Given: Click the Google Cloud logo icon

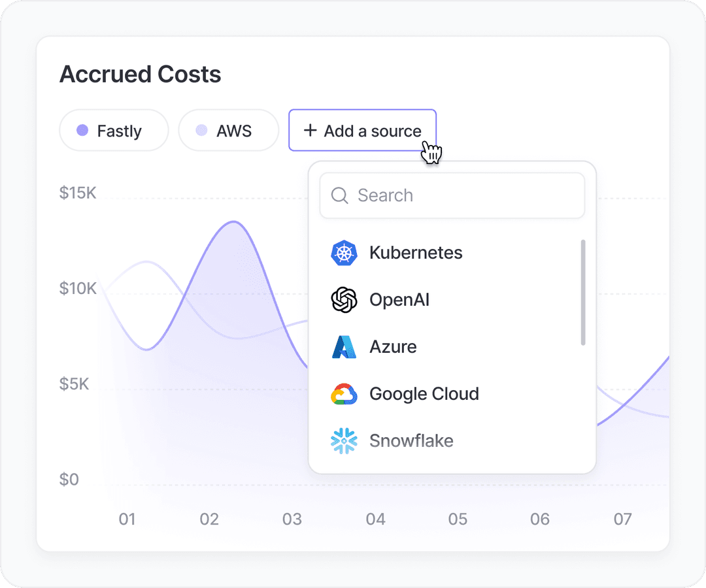Looking at the screenshot, I should (344, 394).
